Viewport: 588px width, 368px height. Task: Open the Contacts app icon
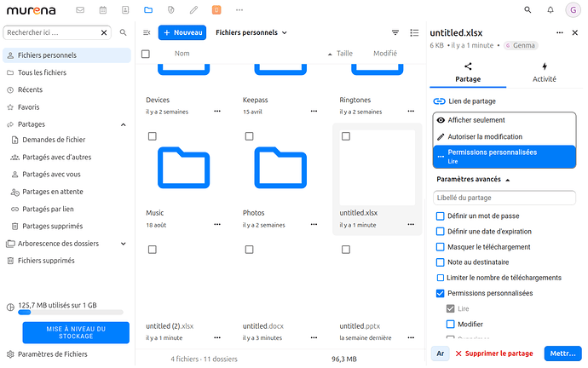(125, 10)
